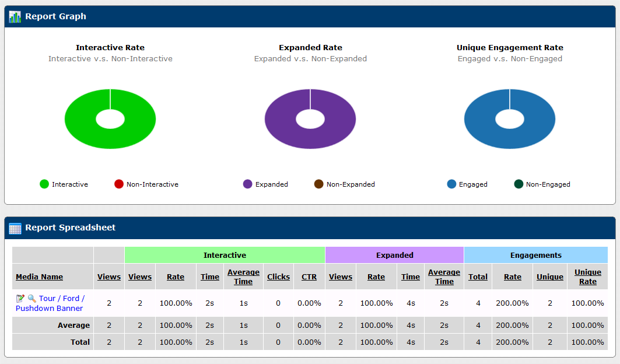This screenshot has height=364, width=620.
Task: Click the Non-Interactive legend label
Action: tap(152, 184)
